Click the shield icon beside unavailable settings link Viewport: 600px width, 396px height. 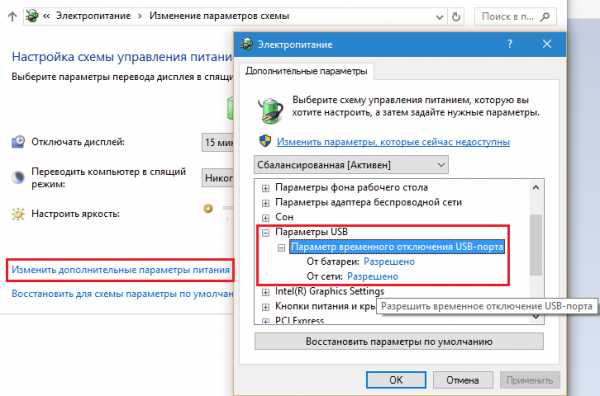[x=265, y=141]
